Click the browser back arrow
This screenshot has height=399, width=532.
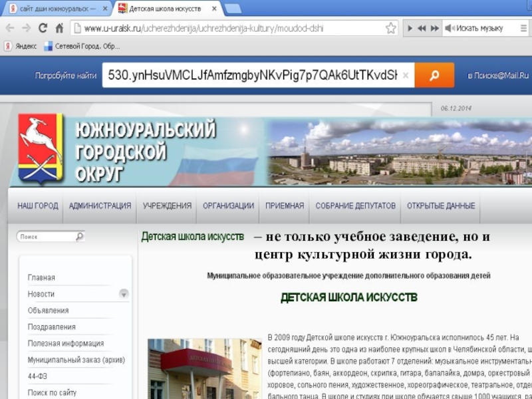pyautogui.click(x=9, y=29)
